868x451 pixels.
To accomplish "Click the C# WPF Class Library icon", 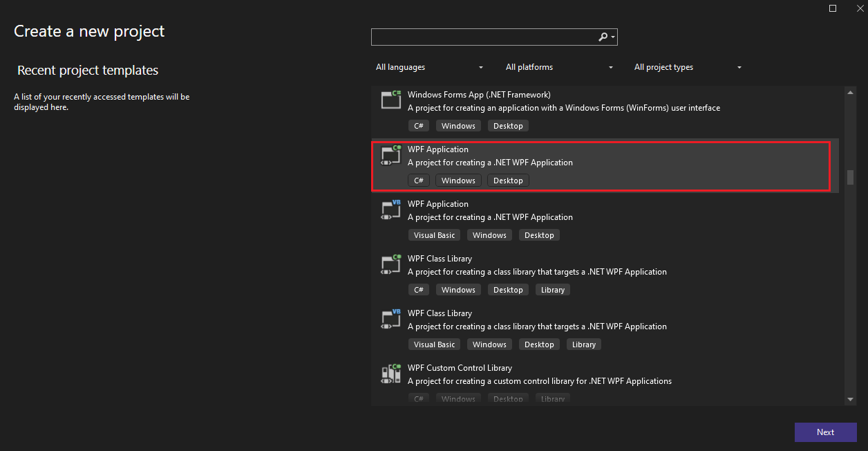I will coord(391,264).
